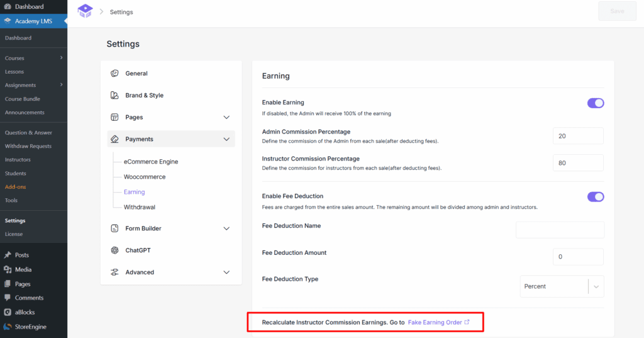Open Withdraw Requests in the sidebar
Screen dimensions: 644x338
click(x=28, y=146)
